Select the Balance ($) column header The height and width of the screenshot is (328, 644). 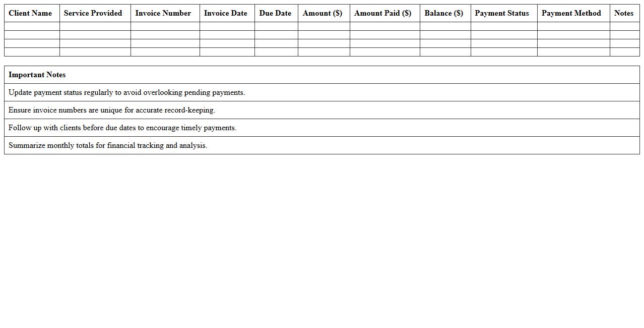tap(443, 13)
